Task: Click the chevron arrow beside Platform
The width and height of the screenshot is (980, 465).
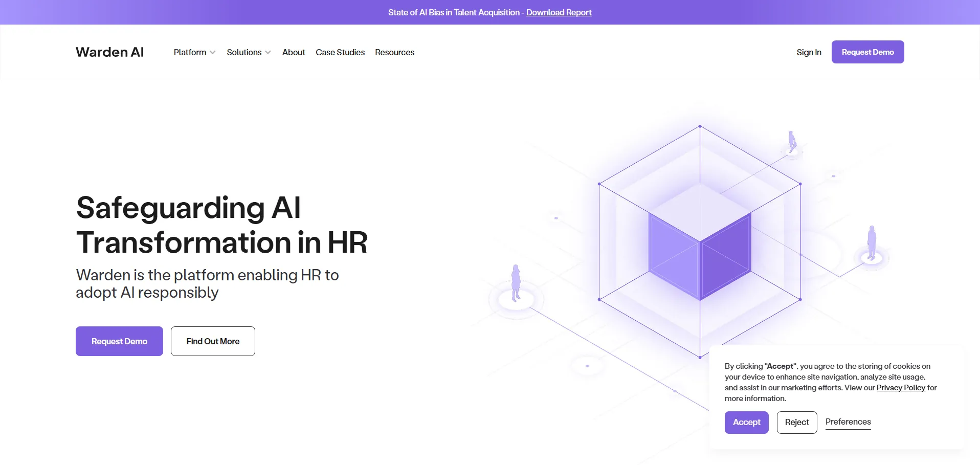Action: point(213,53)
